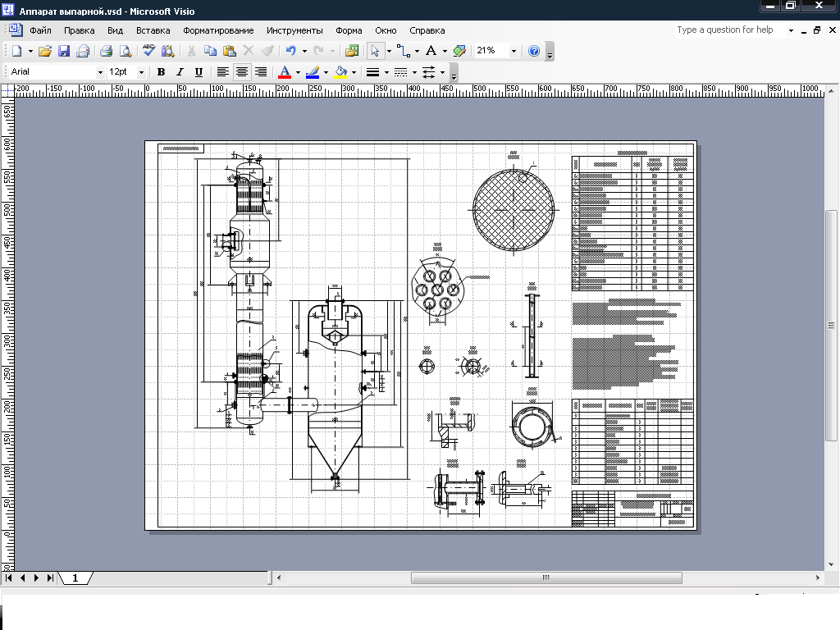
Task: Select the Text tool letter A
Action: point(431,51)
